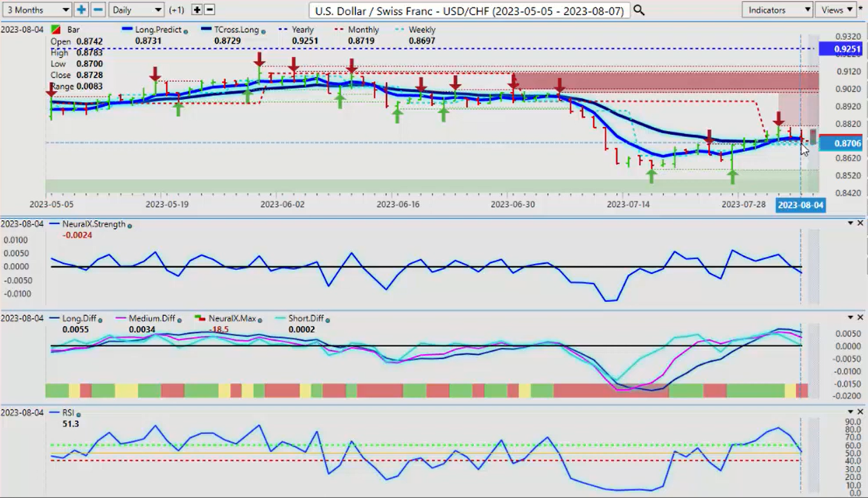Click the NeuralX.Max red-green legend icon
The image size is (868, 498).
coord(200,318)
